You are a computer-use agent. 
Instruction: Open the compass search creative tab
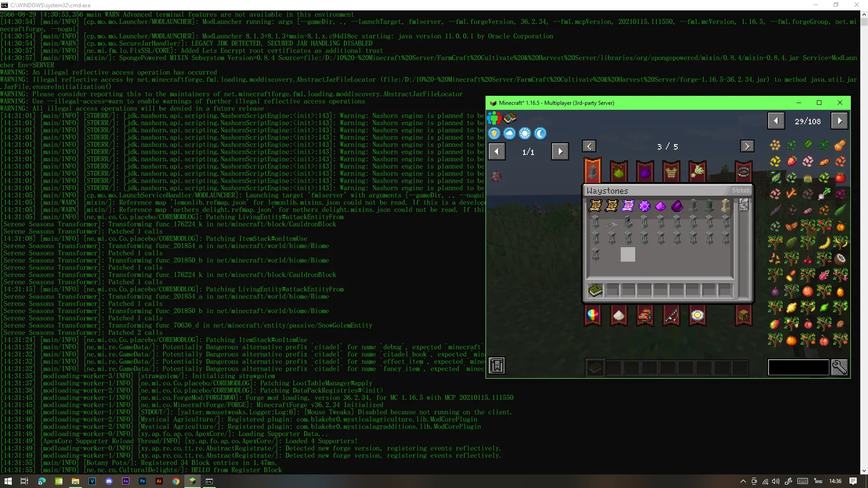pos(744,172)
